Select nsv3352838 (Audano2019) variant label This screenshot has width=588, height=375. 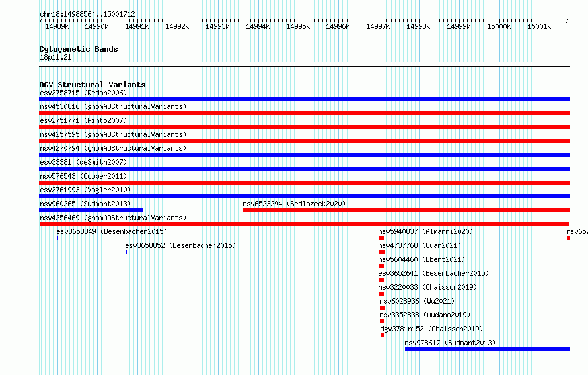[425, 315]
